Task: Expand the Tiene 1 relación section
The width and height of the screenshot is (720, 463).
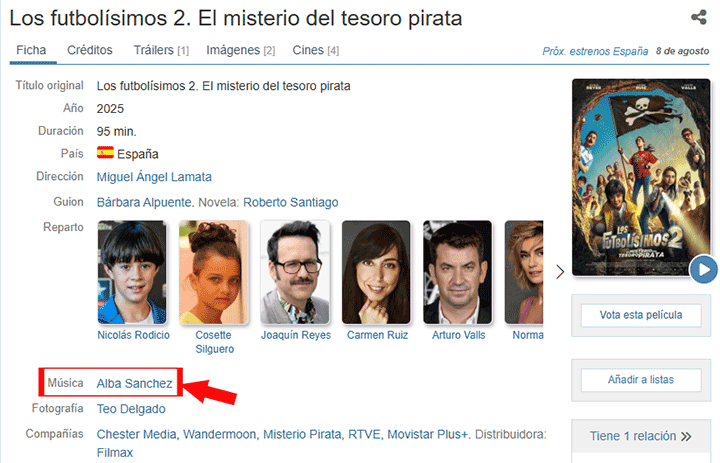Action: pos(640,436)
